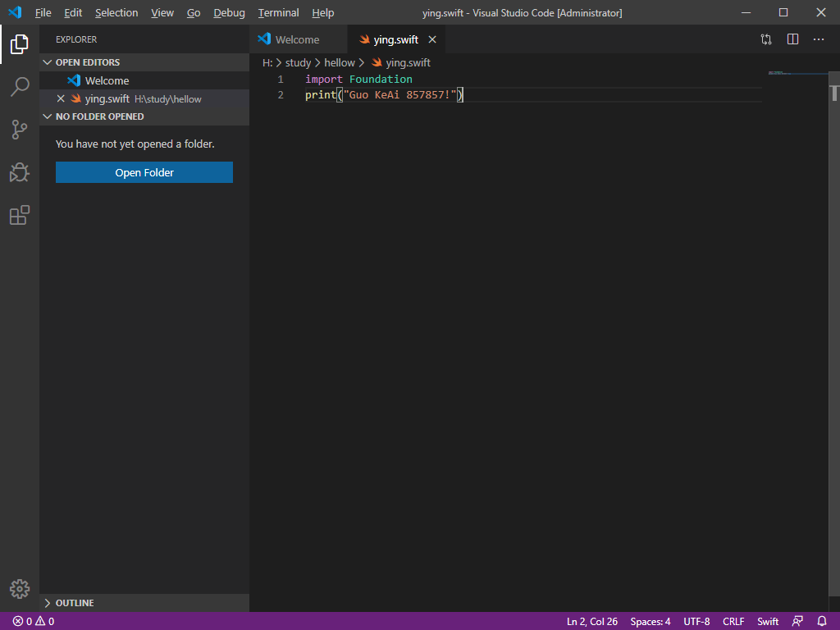Viewport: 840px width, 630px height.
Task: Click the Open Changes compare icon
Action: click(x=766, y=39)
